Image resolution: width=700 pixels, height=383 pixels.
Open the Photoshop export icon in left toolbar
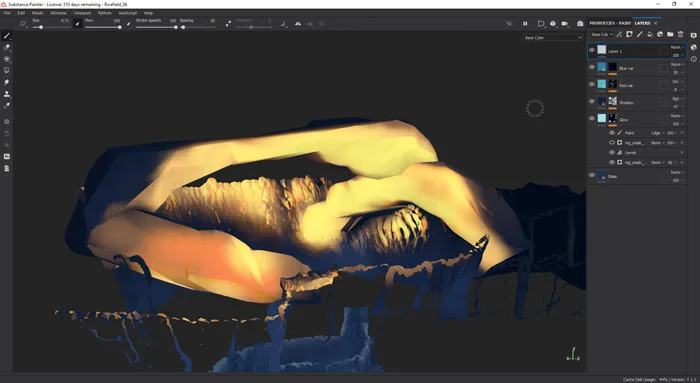[x=7, y=157]
